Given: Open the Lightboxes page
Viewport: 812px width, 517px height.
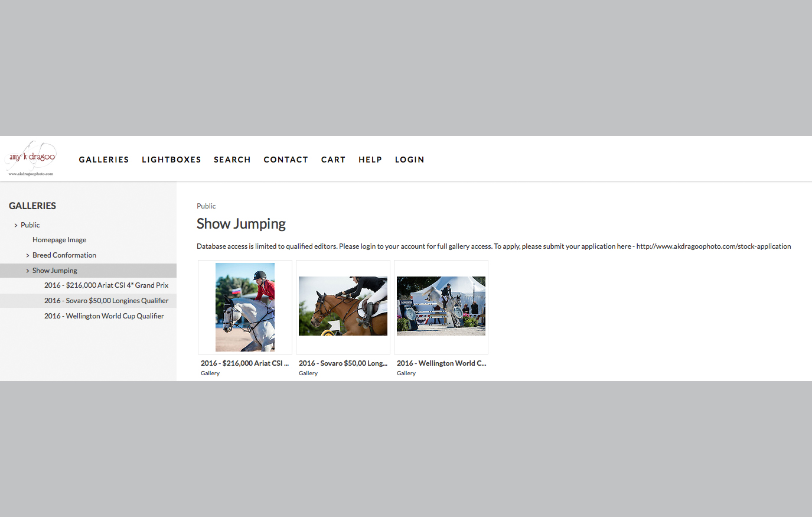Looking at the screenshot, I should point(171,160).
